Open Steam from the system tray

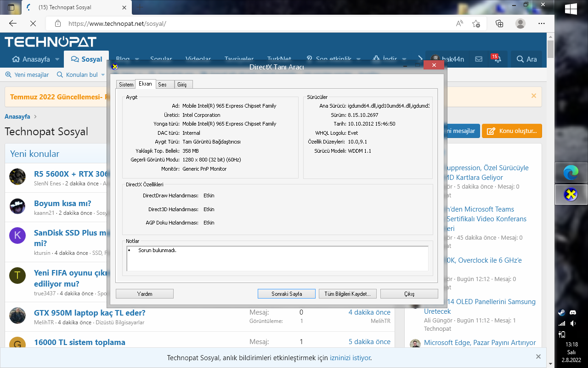click(x=561, y=312)
